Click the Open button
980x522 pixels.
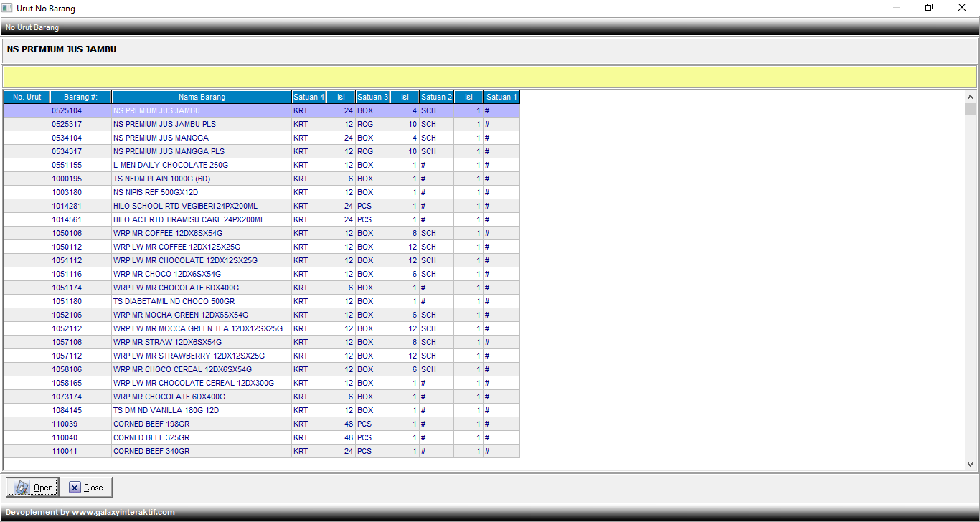click(x=33, y=488)
